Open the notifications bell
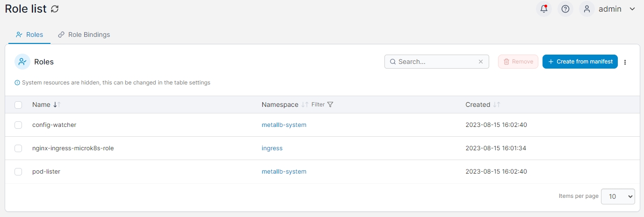 [x=543, y=9]
